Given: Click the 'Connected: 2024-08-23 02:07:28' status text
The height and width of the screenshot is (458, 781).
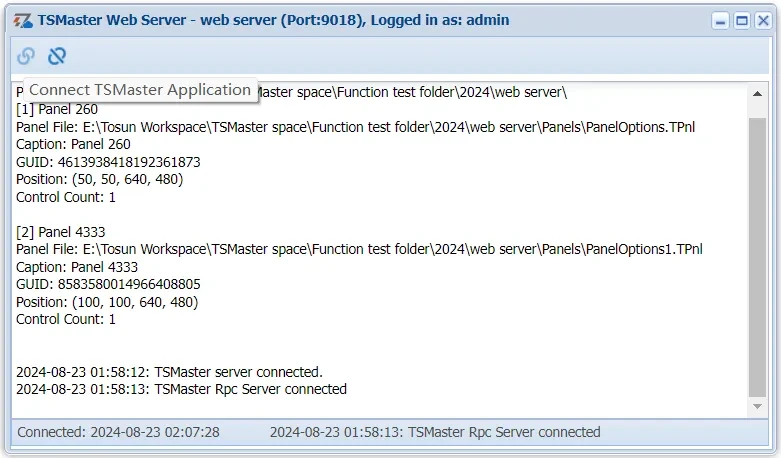Looking at the screenshot, I should (x=118, y=432).
